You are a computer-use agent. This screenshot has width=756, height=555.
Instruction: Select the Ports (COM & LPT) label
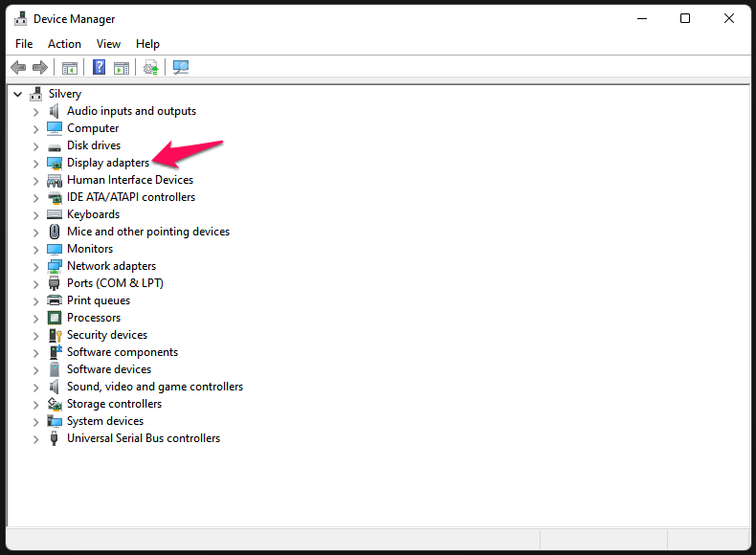[115, 283]
